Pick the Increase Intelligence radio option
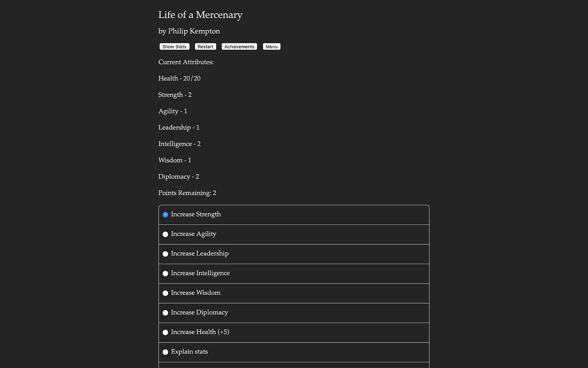Viewport: 588px width, 368px height. [x=165, y=274]
